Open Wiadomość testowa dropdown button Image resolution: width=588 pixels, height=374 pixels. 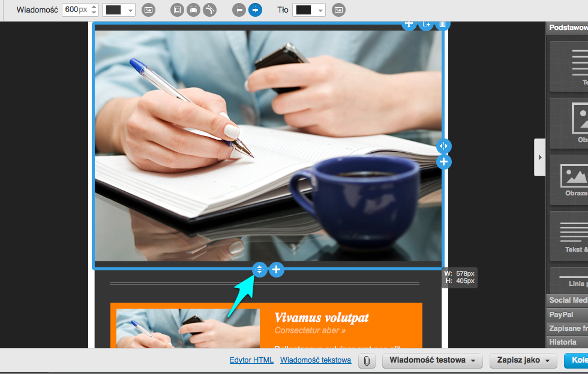[433, 360]
